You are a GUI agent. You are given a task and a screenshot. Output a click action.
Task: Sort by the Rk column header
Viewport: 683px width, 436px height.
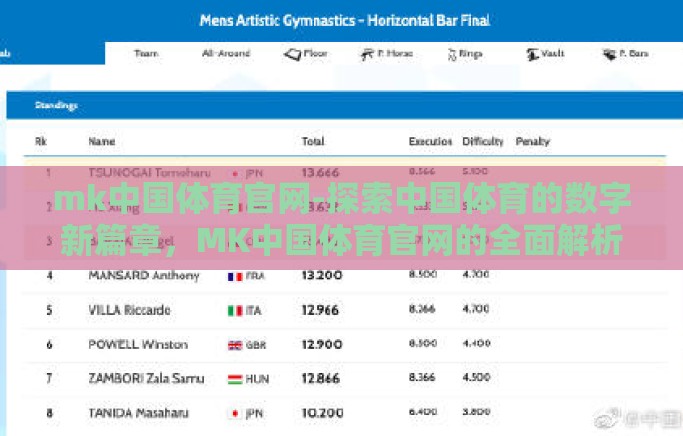[x=41, y=141]
